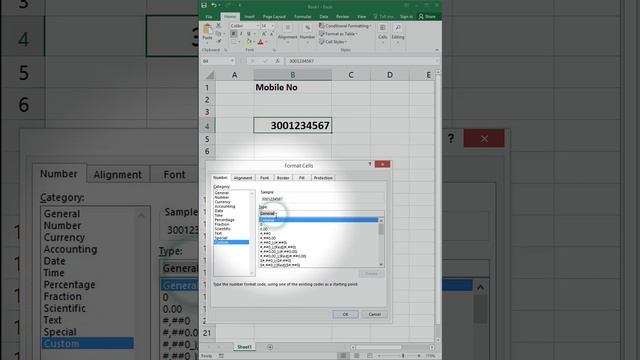Viewport: 640px width, 360px height.
Task: Click the Type field showing General
Action: 321,213
